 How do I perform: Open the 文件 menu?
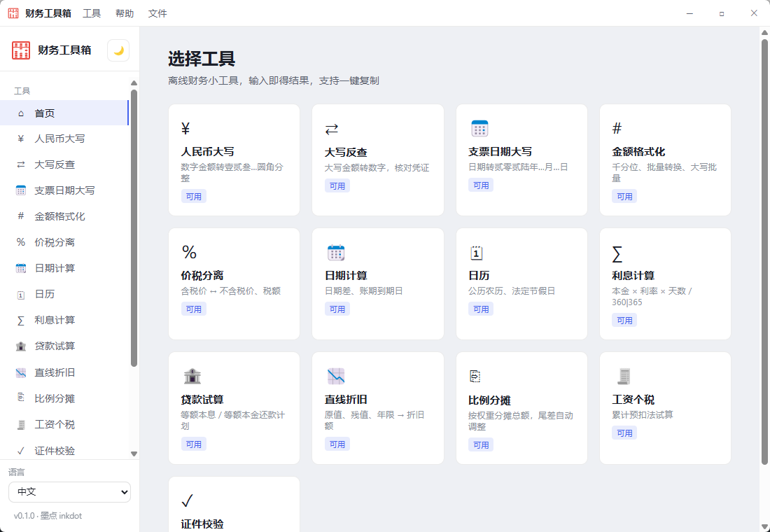point(157,13)
